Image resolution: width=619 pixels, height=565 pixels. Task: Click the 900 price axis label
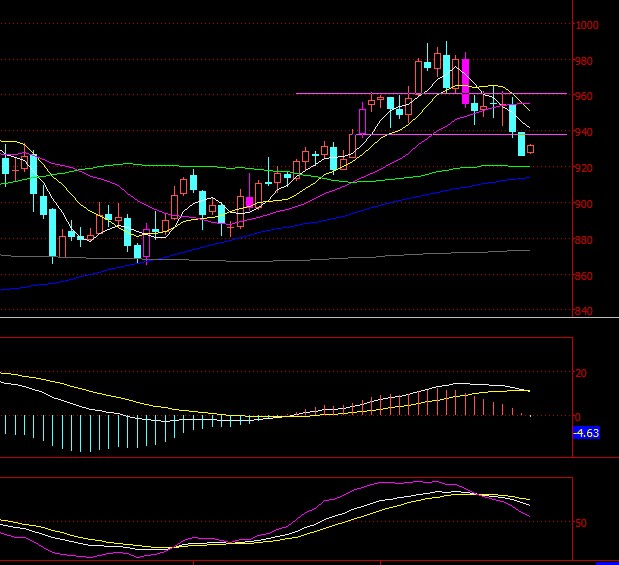click(x=584, y=204)
